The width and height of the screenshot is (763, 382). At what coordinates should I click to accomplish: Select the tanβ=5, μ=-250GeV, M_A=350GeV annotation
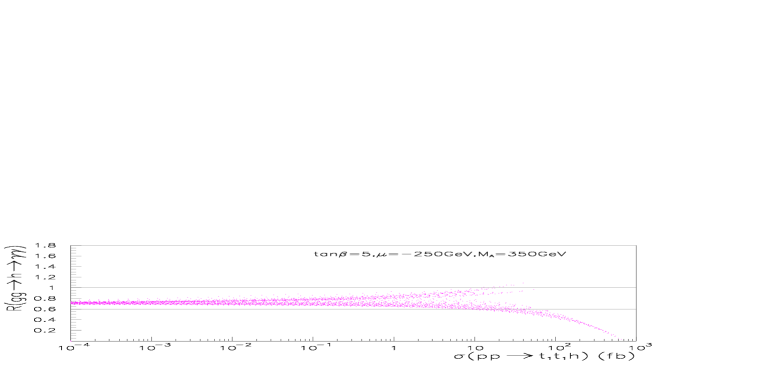point(440,254)
